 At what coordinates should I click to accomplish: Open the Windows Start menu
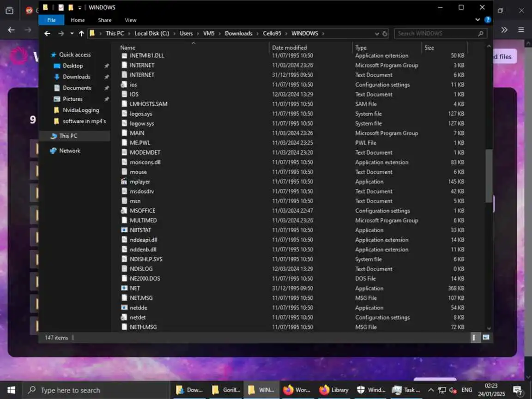(11, 390)
